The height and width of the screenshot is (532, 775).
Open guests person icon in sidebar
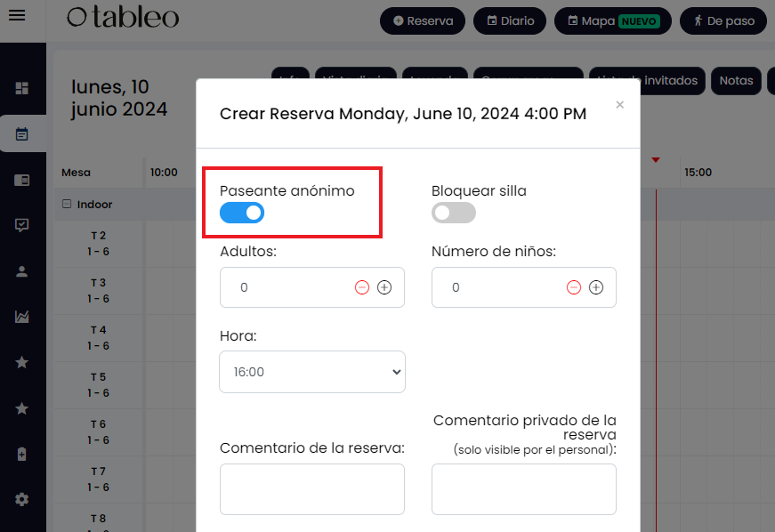coord(21,271)
